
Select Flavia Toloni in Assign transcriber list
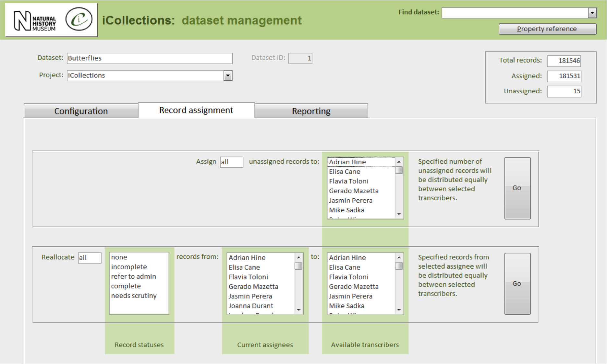361,181
